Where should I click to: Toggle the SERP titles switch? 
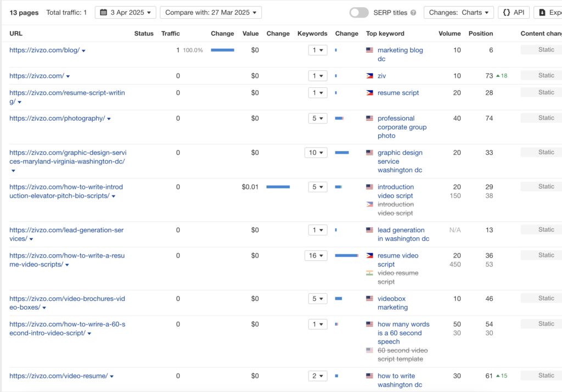[359, 13]
